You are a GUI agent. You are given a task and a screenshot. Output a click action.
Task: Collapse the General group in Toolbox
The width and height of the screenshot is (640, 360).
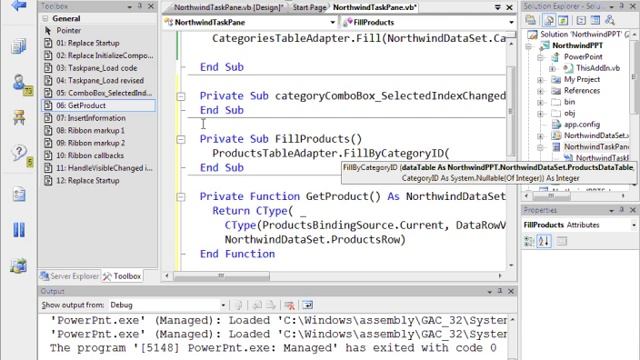click(x=45, y=18)
